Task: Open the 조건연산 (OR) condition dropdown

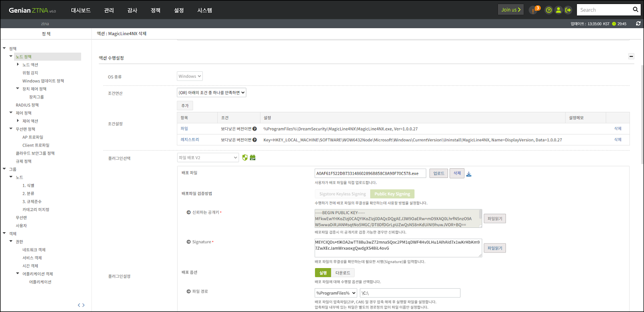Action: pyautogui.click(x=212, y=93)
